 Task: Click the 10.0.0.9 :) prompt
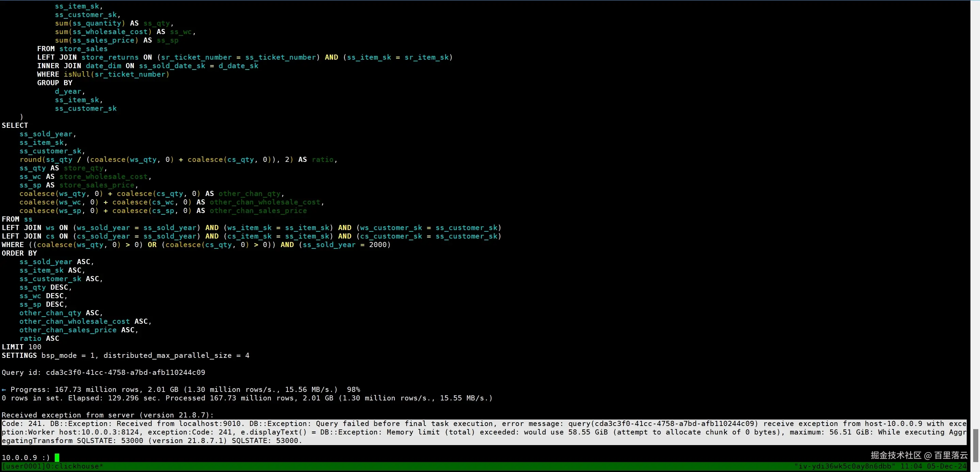[x=26, y=458]
